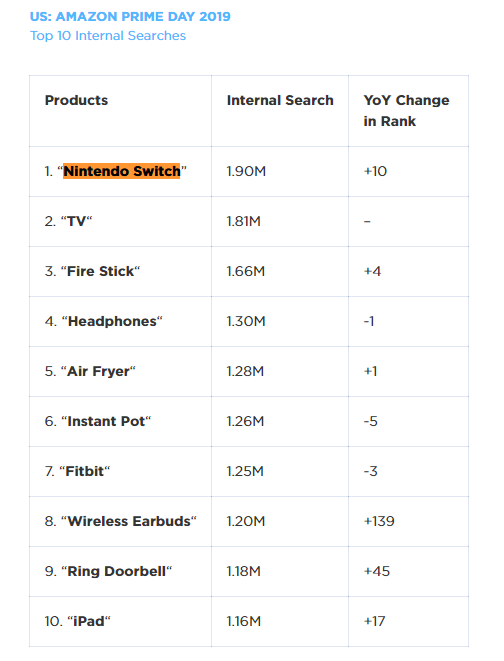Click the US: Amazon Prime Day 2019 heading
The image size is (504, 661).
tap(130, 16)
